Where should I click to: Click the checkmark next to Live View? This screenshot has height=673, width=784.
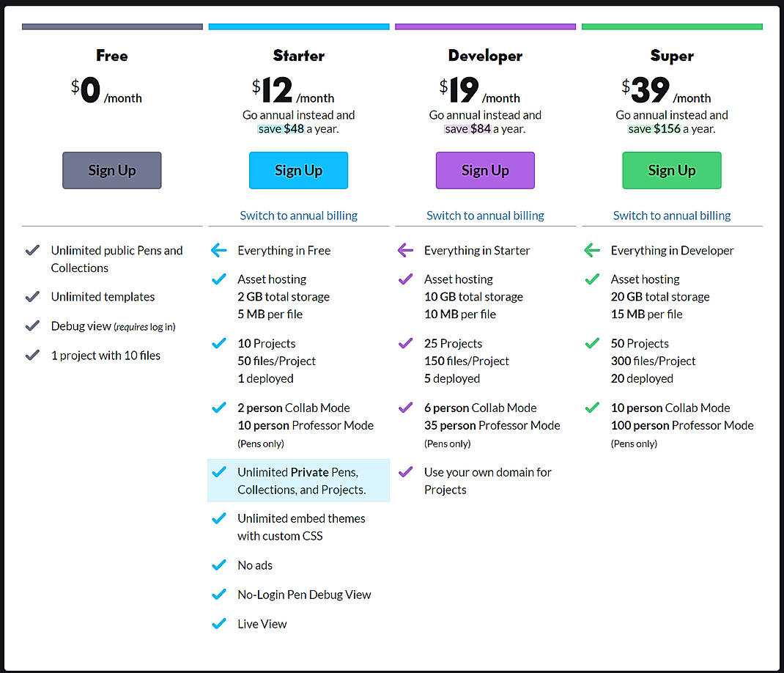pyautogui.click(x=219, y=623)
